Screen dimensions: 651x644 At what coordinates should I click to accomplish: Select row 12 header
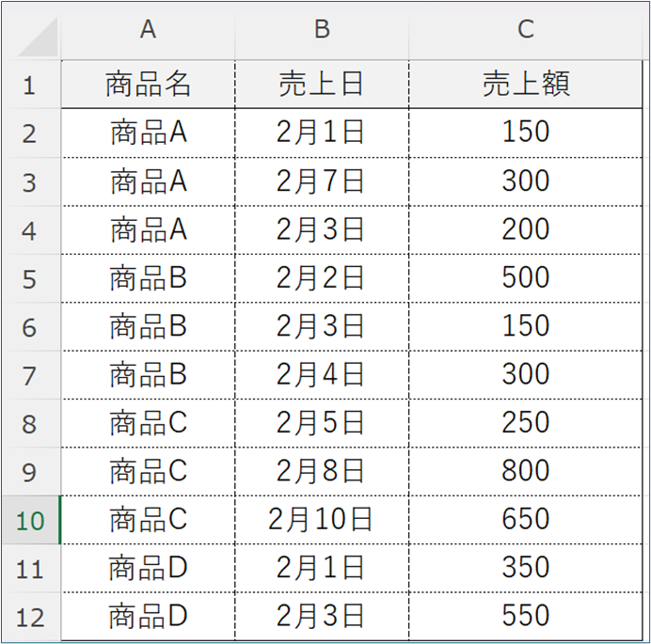(x=29, y=617)
